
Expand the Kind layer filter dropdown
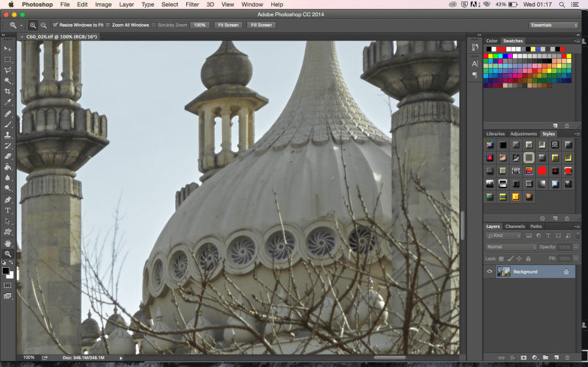click(503, 235)
